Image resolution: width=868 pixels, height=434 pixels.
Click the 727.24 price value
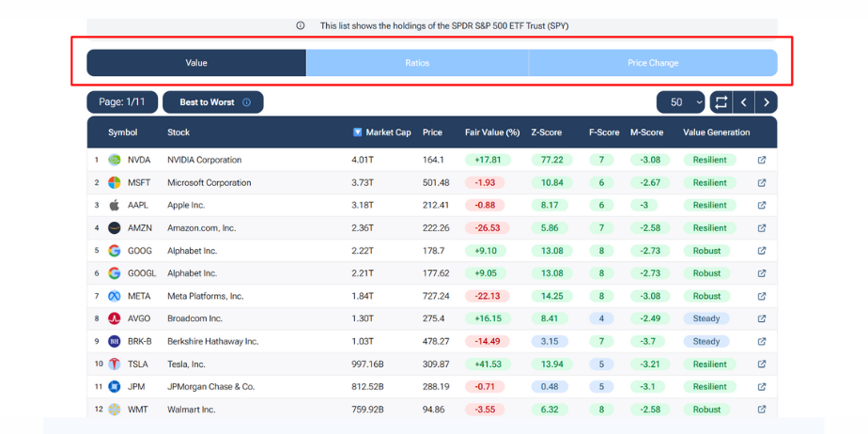[436, 296]
